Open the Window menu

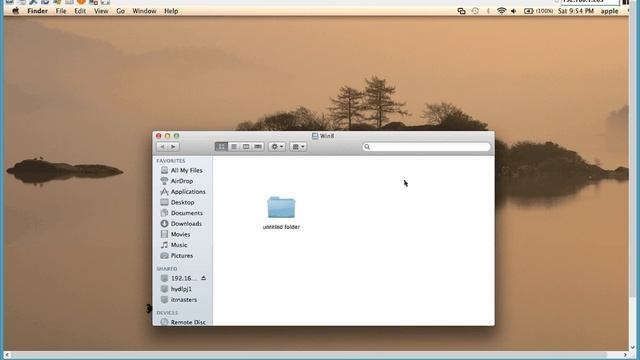point(144,11)
